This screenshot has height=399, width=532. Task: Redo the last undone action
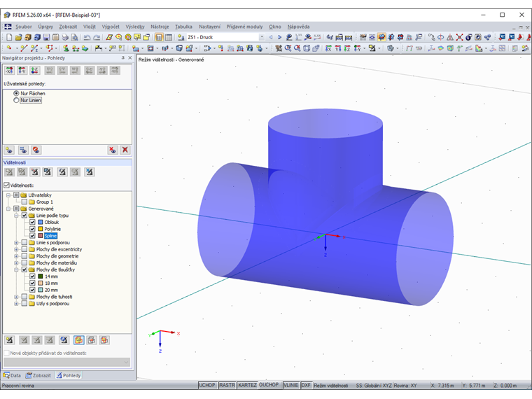pos(97,37)
